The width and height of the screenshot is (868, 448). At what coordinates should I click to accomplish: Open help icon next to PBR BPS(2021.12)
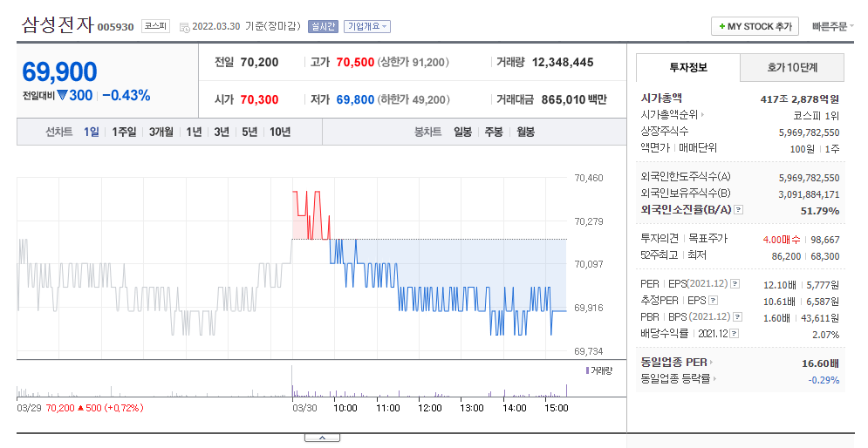[x=737, y=317]
